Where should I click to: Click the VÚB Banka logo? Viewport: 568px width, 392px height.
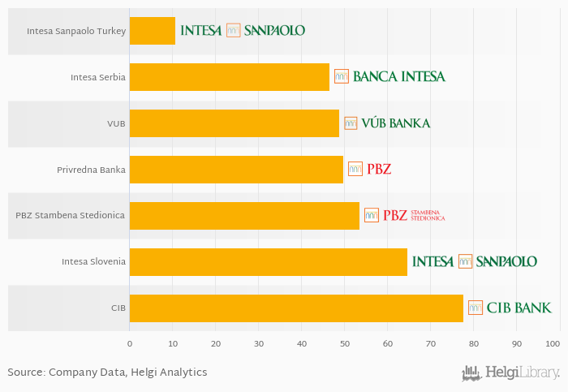pyautogui.click(x=387, y=123)
